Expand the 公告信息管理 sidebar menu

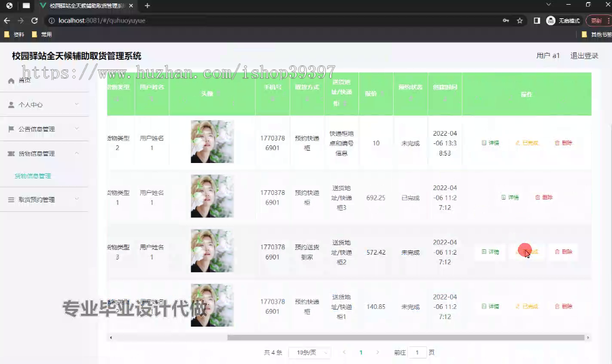point(44,129)
